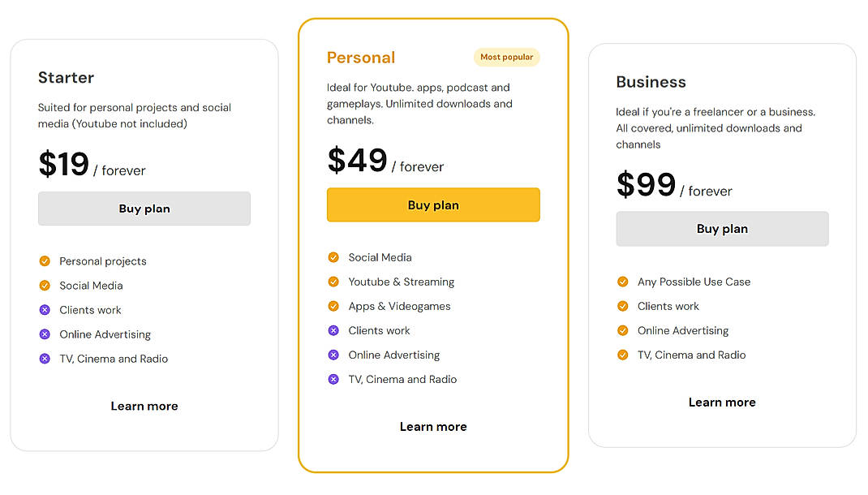Click the checkmark icon beside Personal projects
Screen dimensions: 868x495
(44, 261)
